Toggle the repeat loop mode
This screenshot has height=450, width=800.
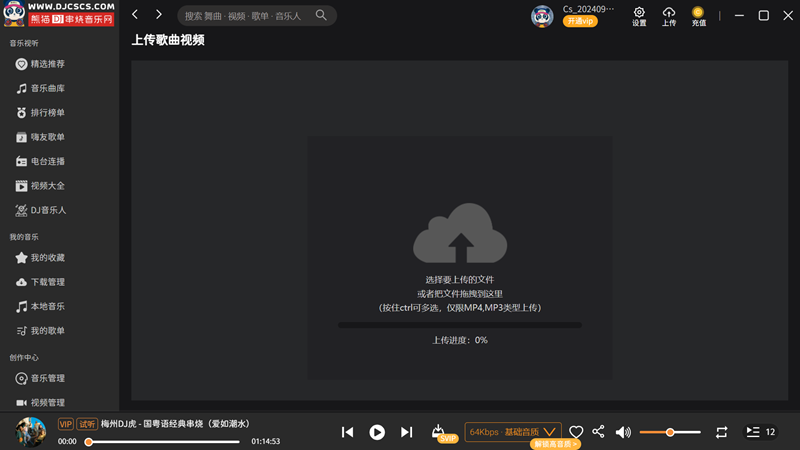721,432
